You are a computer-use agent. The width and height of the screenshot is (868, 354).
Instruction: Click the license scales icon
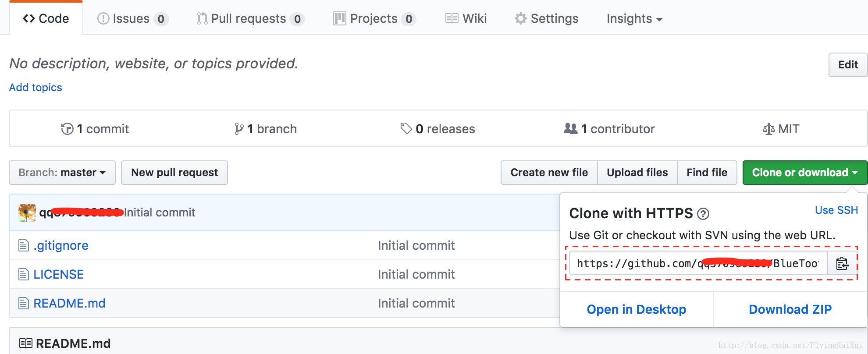[x=769, y=129]
